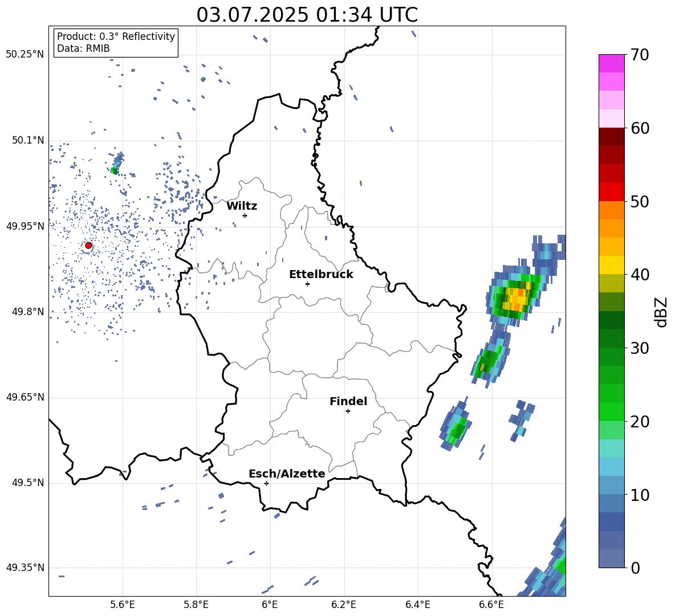The height and width of the screenshot is (616, 675).
Task: Click the colorbar label '20'
Action: click(639, 422)
